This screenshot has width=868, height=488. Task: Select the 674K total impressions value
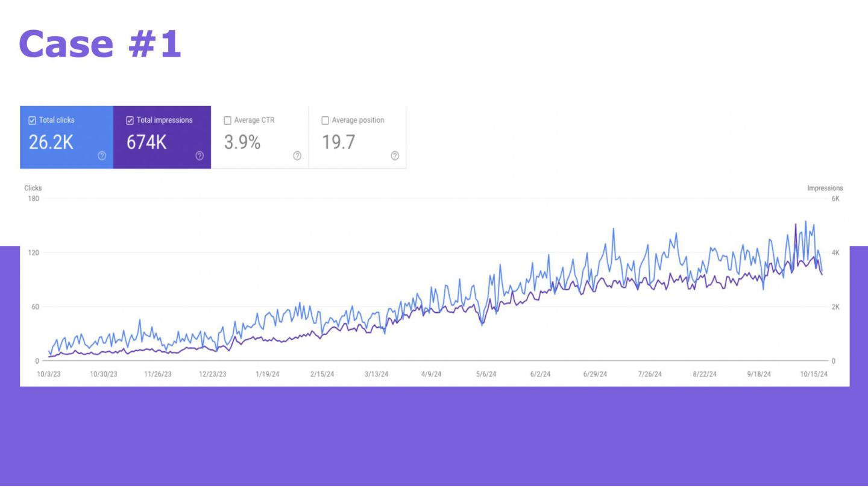point(146,142)
